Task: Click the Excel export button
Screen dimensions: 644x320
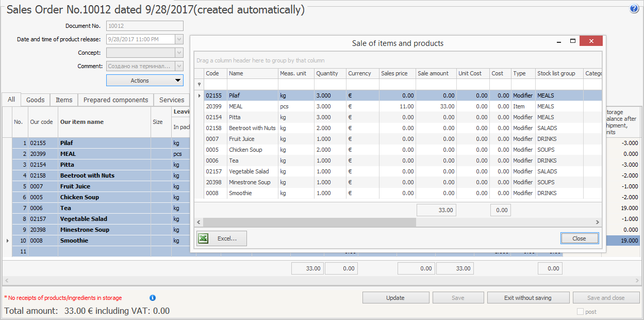Action: 222,238
